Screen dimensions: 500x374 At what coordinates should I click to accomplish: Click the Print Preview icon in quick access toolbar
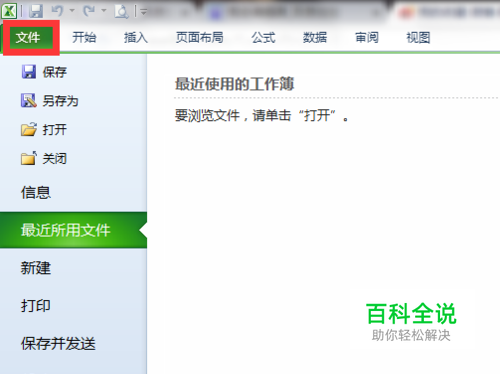pyautogui.click(x=121, y=11)
